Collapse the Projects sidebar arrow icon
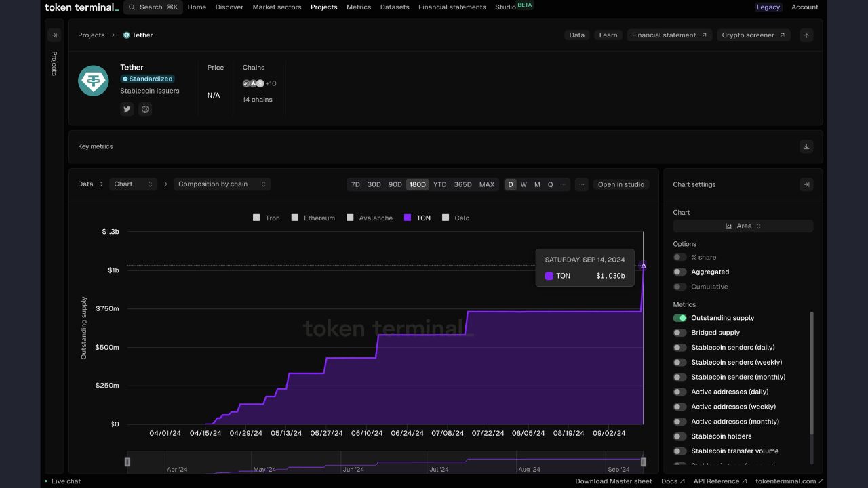Image resolution: width=868 pixels, height=488 pixels. (x=54, y=35)
